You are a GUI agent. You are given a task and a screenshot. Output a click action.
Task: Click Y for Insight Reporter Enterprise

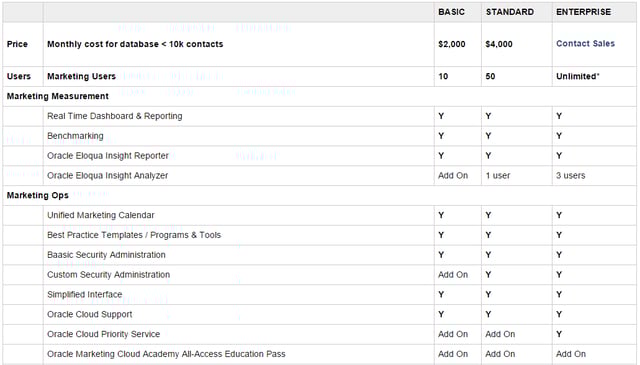(x=559, y=156)
